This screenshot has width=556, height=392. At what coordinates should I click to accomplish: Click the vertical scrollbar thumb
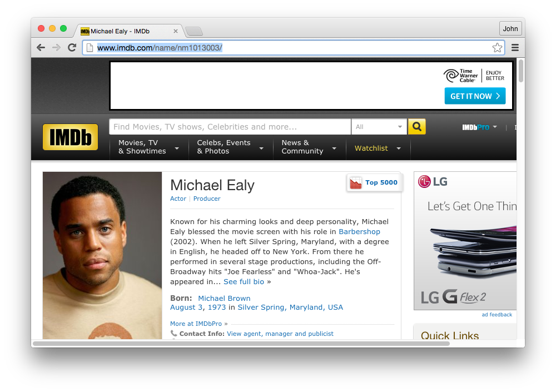pyautogui.click(x=520, y=71)
